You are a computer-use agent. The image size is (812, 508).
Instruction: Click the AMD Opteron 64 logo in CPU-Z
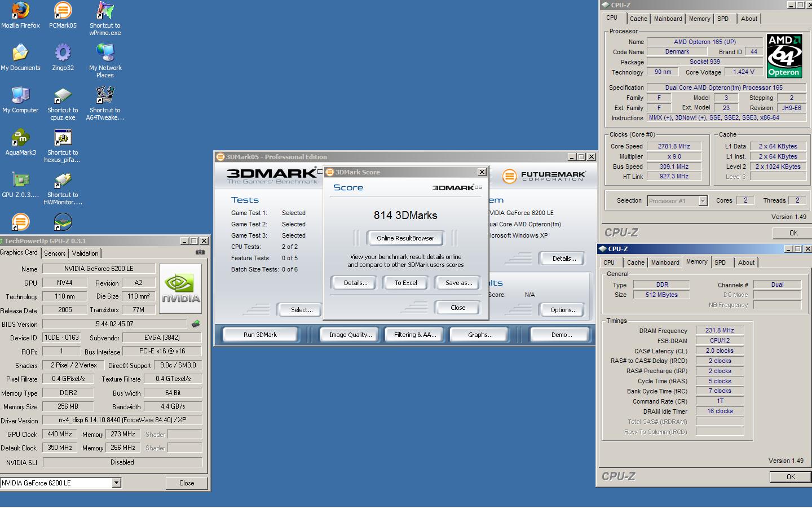(x=784, y=55)
